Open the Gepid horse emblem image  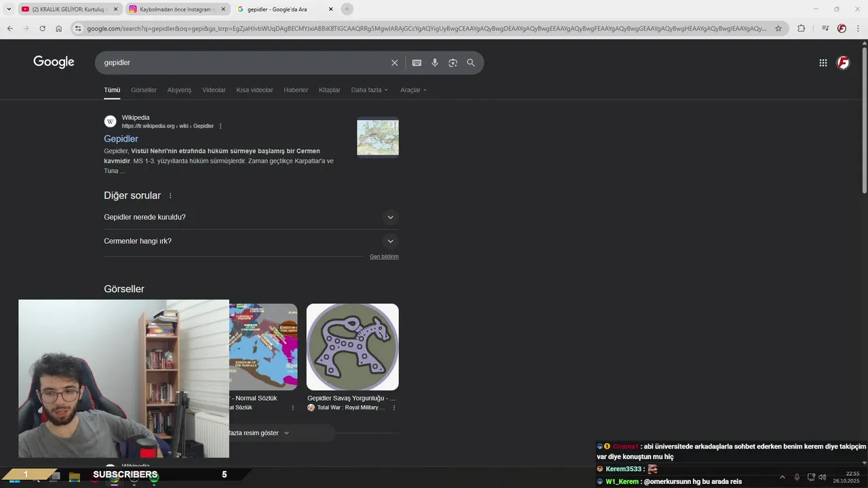(x=353, y=347)
